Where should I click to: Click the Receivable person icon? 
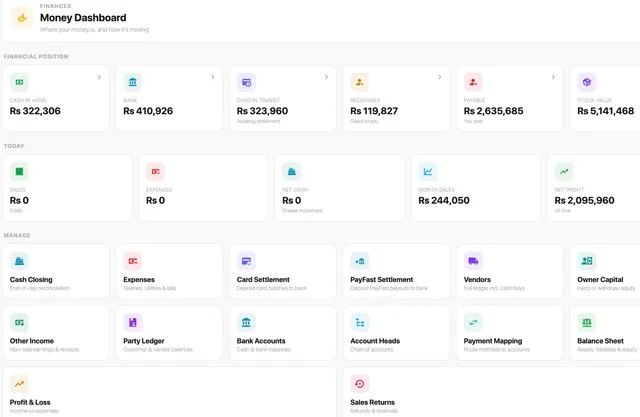(360, 82)
